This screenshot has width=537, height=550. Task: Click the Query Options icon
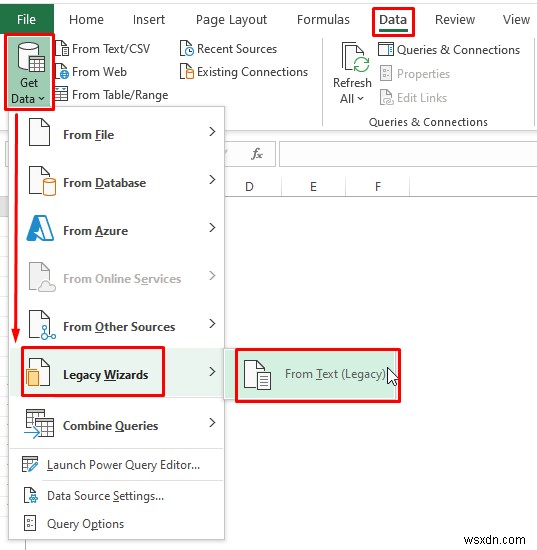point(30,523)
